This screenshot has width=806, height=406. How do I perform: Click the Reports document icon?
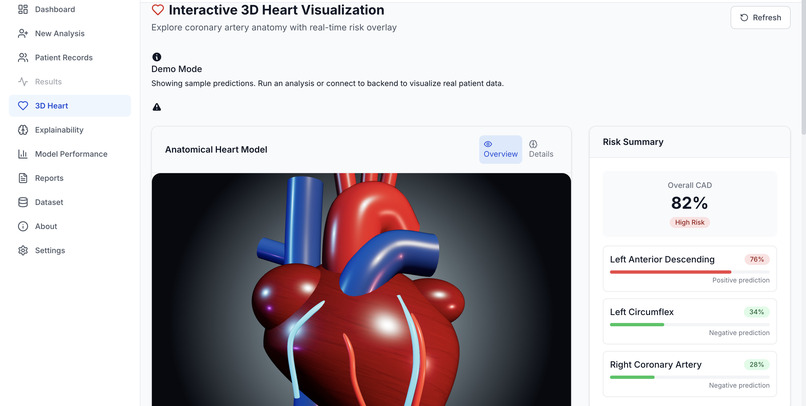click(23, 178)
